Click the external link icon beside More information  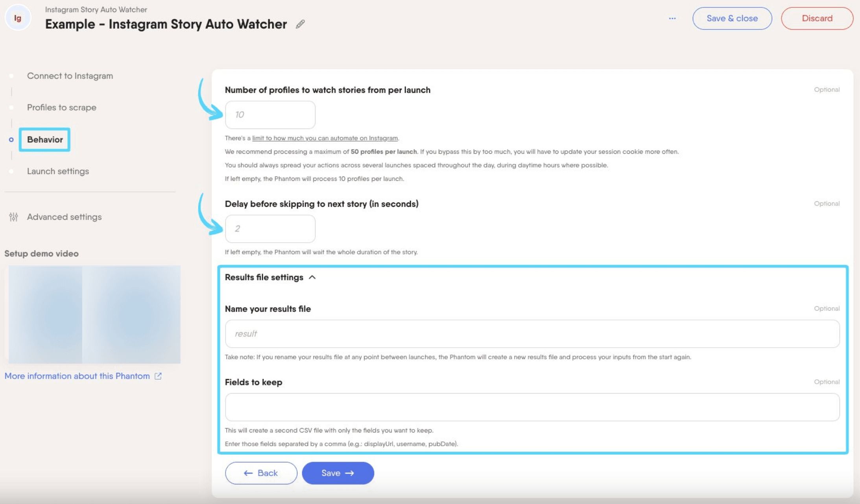pyautogui.click(x=158, y=376)
